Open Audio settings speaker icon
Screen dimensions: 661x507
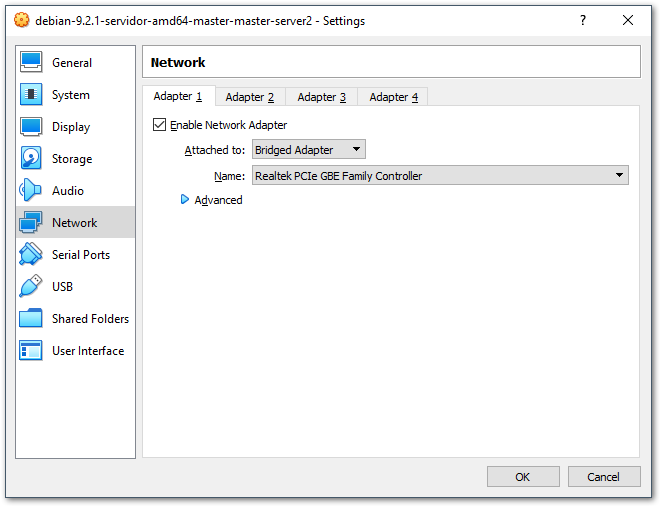[x=32, y=191]
